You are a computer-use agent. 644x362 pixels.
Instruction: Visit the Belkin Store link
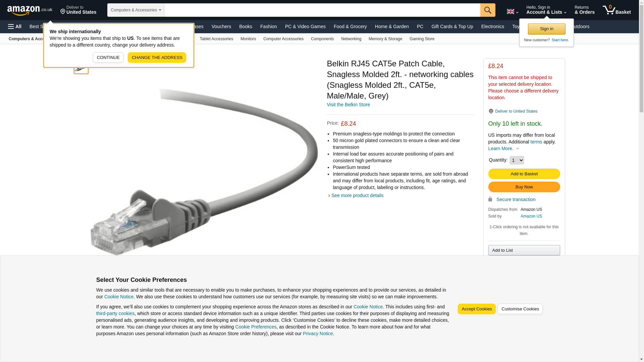348,105
